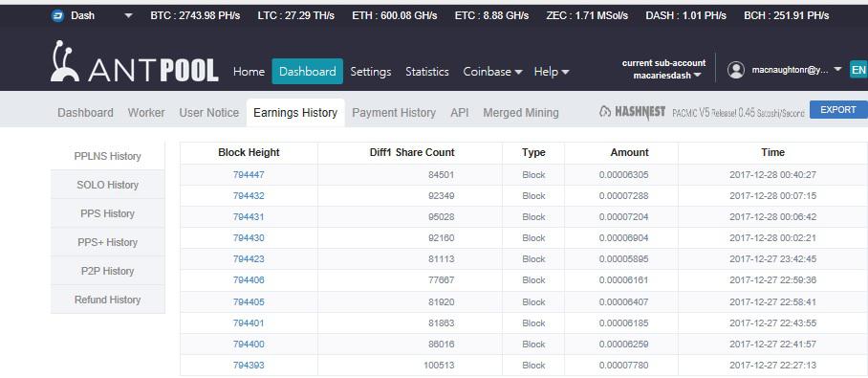
Task: Click the Hashnest logo banner
Action: (632, 112)
